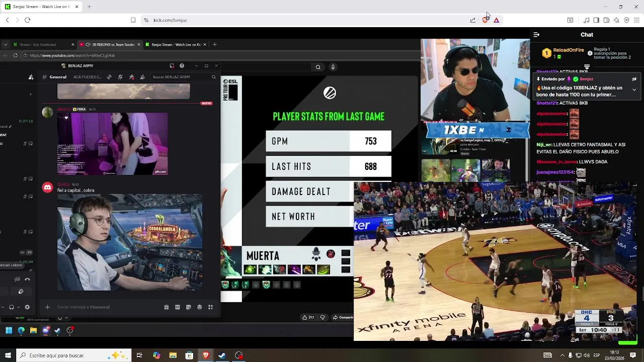Open Discord pinned messages icon
Viewport: 644px width, 362px height.
point(131,77)
